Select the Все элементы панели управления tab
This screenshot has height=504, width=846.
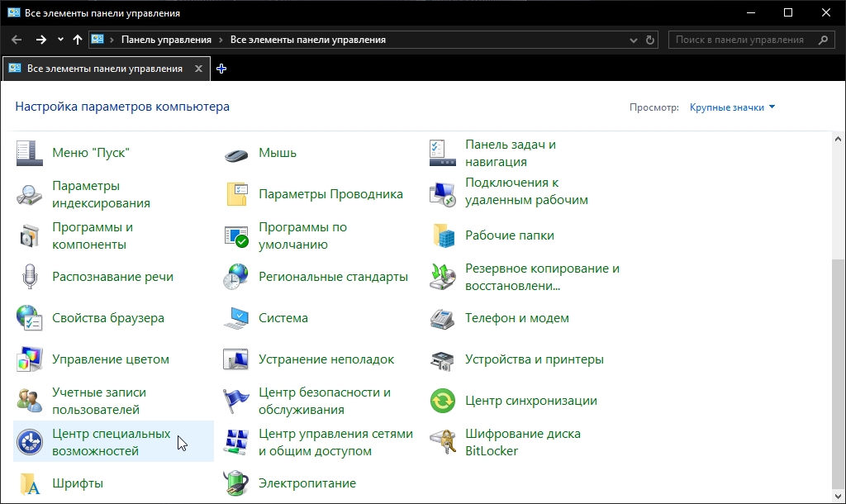(105, 69)
